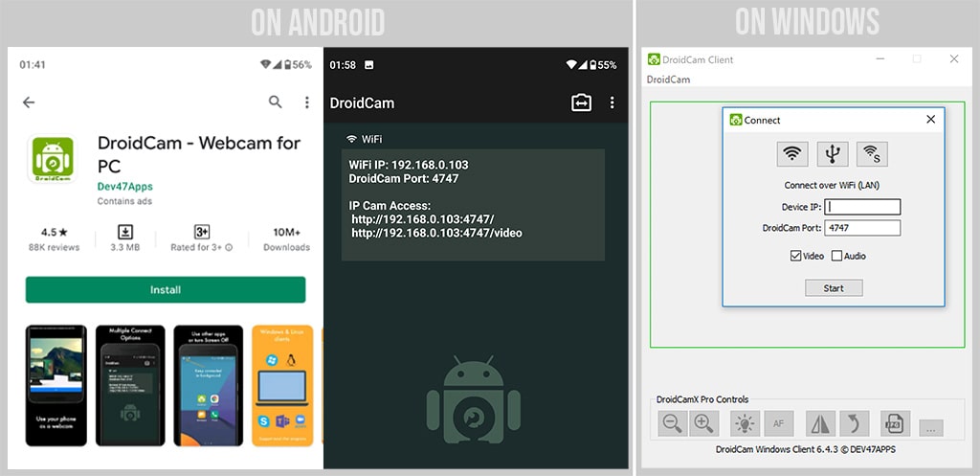Open 'Windows & Linux clients' screenshot thumbnail
Image resolution: width=980 pixels, height=476 pixels.
282,385
